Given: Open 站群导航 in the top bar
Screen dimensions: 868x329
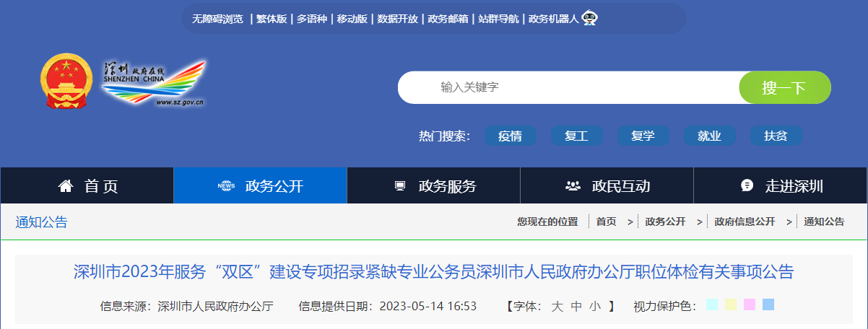Looking at the screenshot, I should tap(498, 19).
